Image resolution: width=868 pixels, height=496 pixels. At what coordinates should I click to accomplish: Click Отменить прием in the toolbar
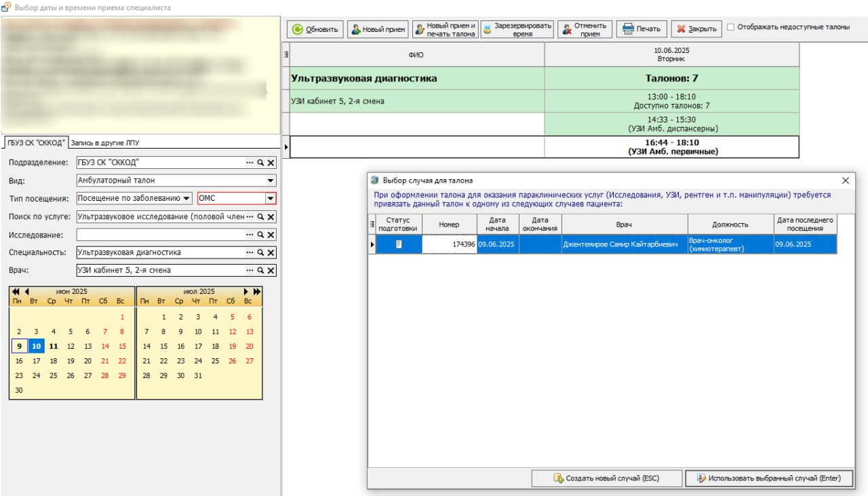pos(584,29)
